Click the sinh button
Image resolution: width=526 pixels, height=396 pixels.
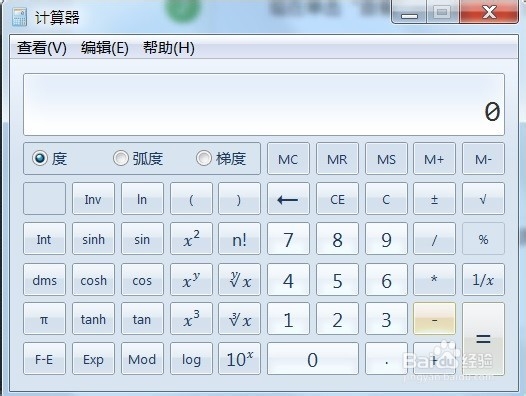click(x=93, y=239)
